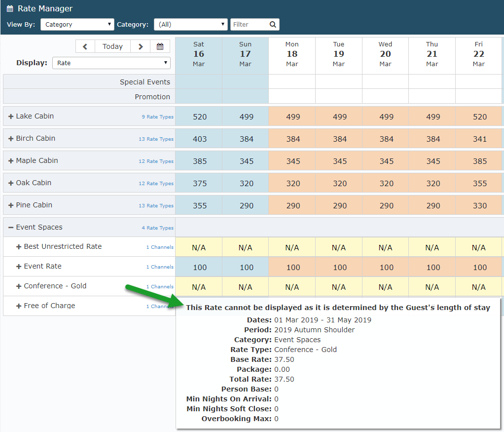
Task: Click Lake Cabin rate 499 on Sun 17
Action: [245, 117]
